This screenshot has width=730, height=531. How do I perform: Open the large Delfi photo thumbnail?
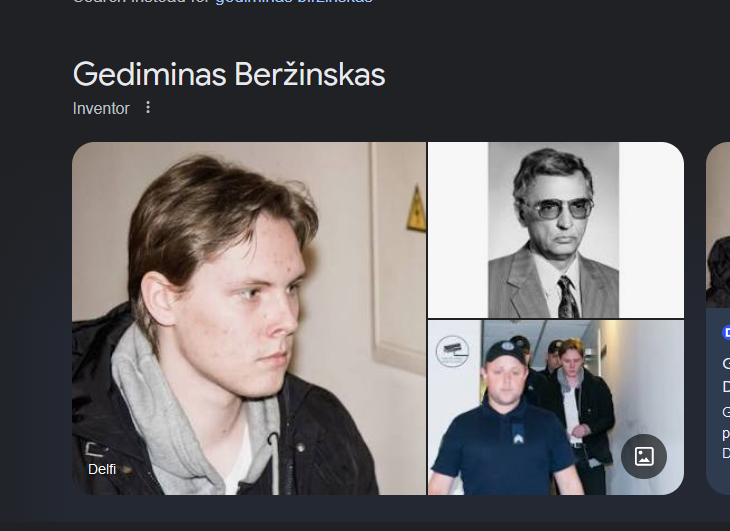(x=249, y=318)
